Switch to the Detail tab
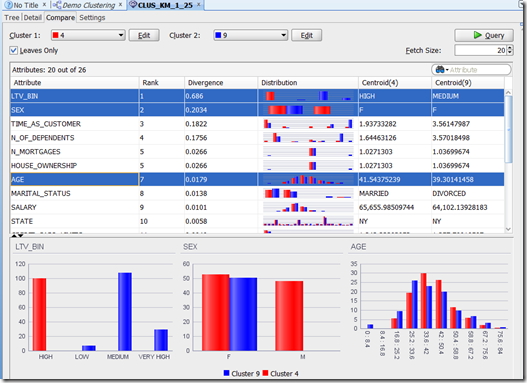The width and height of the screenshot is (527, 383). [x=33, y=17]
